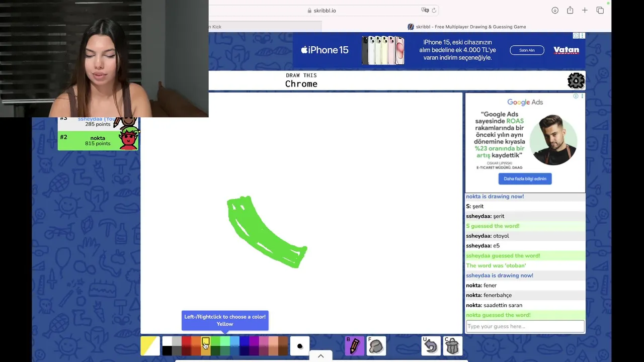Select the Fill bucket tool
This screenshot has width=644, height=362.
376,346
